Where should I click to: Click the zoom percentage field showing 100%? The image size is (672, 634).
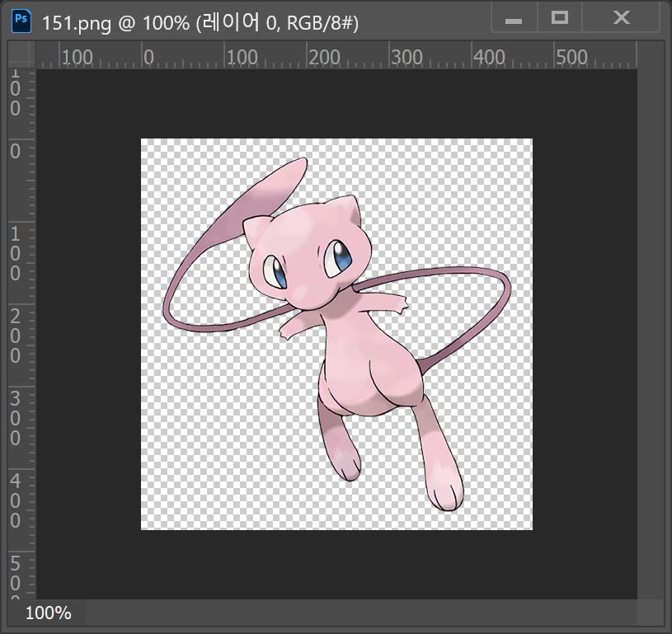[48, 613]
